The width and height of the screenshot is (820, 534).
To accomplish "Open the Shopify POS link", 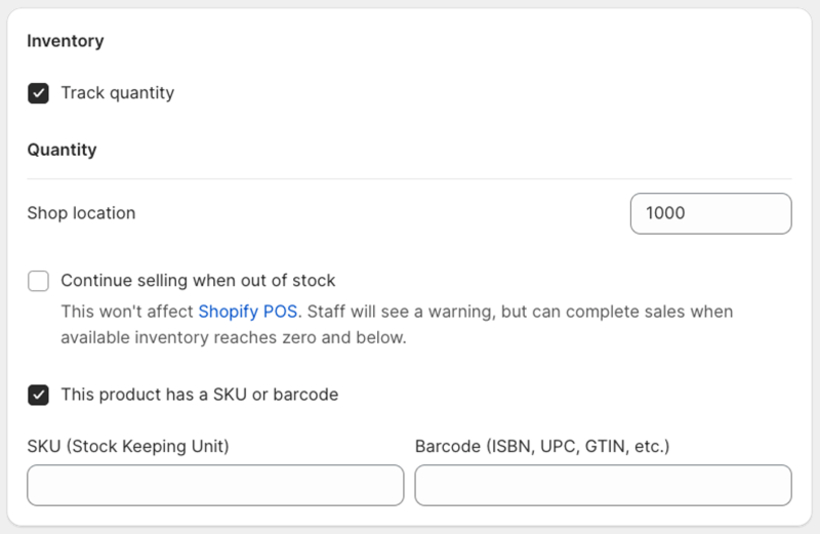I will (x=247, y=312).
